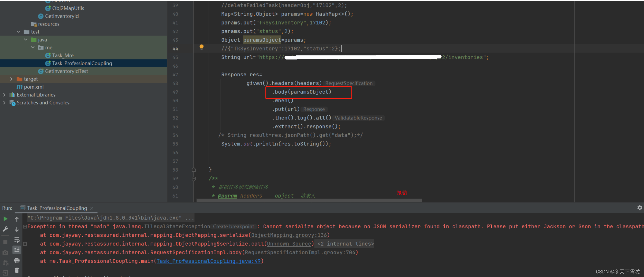
Task: Click the Create breakpoint link
Action: tap(233, 226)
